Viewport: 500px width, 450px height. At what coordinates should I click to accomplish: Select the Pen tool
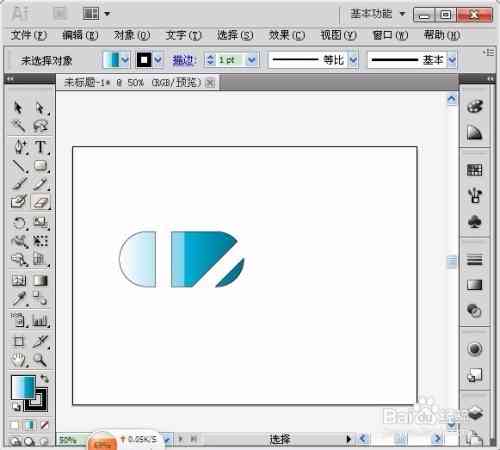(x=19, y=147)
